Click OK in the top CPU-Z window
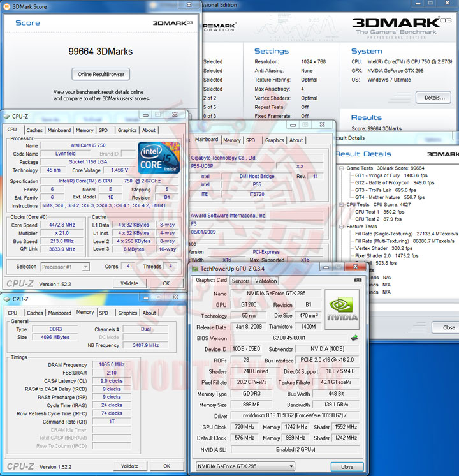Screen dimensions: 459x476 pyautogui.click(x=166, y=283)
